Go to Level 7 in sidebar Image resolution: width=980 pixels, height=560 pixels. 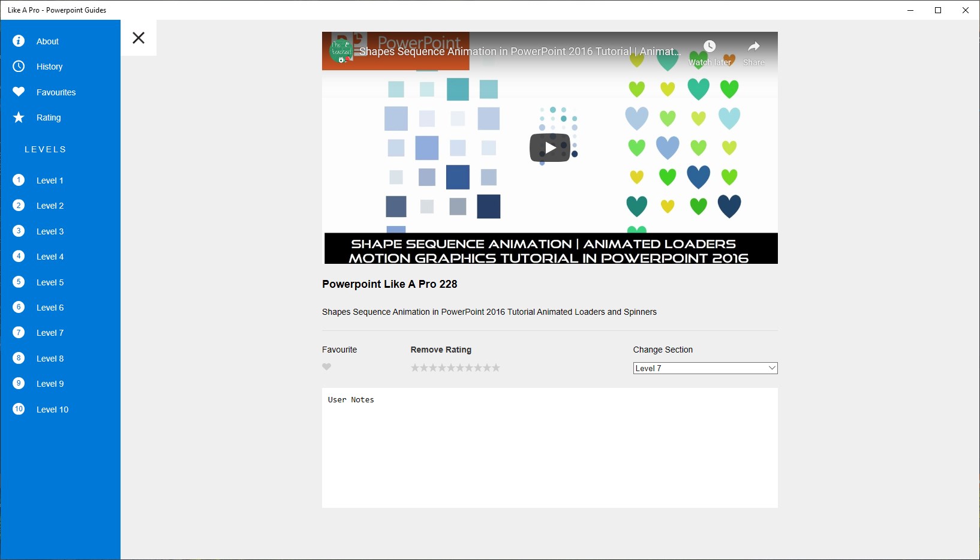pyautogui.click(x=60, y=333)
